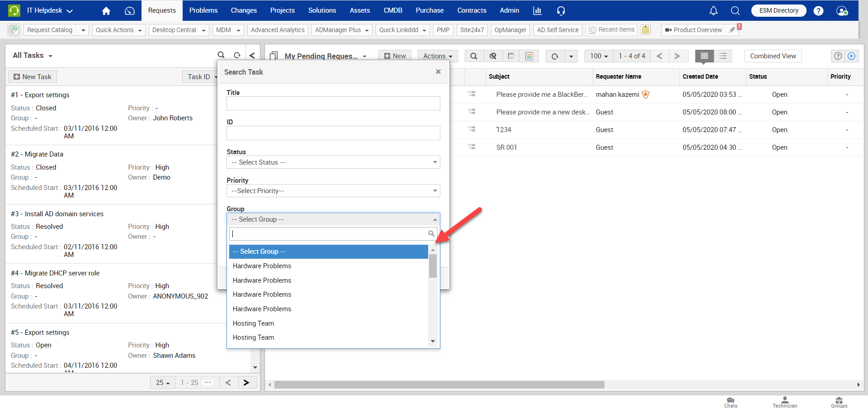The width and height of the screenshot is (868, 408).
Task: Go to the Home icon
Action: [106, 10]
